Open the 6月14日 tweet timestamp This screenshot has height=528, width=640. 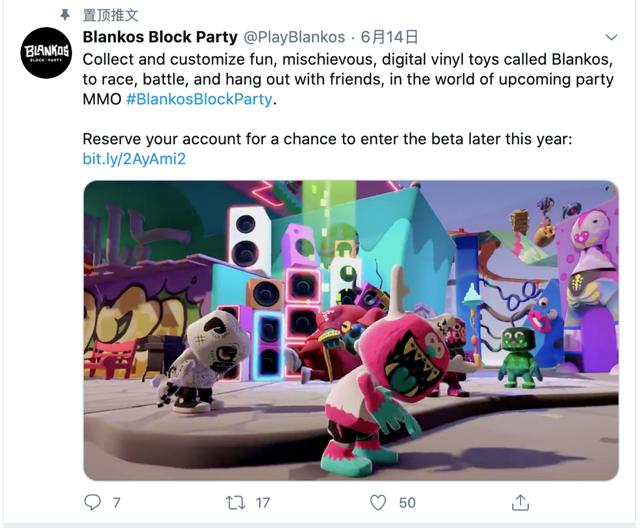click(x=389, y=37)
